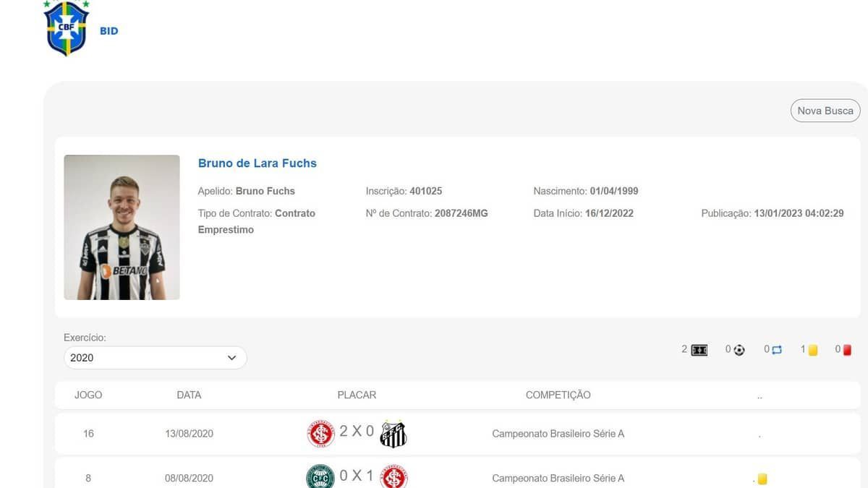The image size is (868, 488).
Task: Click Coritiba crest in the 08/08/2020 row
Action: pos(320,477)
